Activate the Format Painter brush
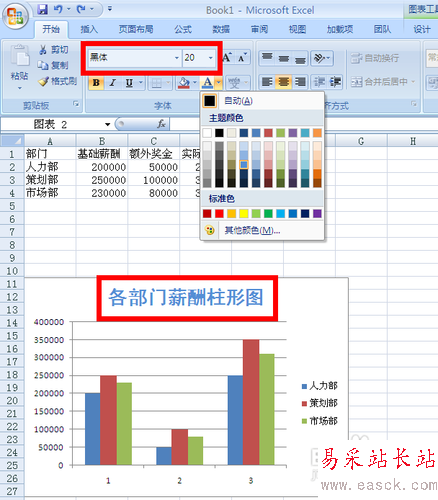 57,81
